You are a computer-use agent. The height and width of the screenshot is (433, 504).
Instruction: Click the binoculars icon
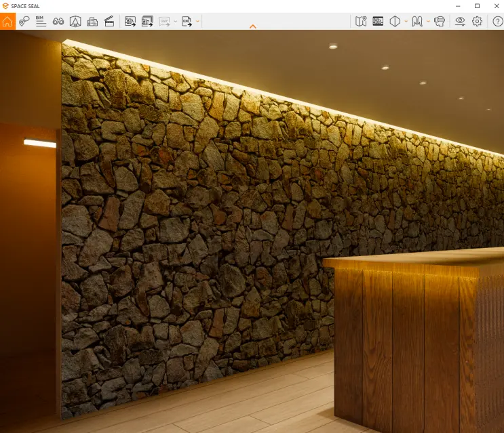(58, 22)
